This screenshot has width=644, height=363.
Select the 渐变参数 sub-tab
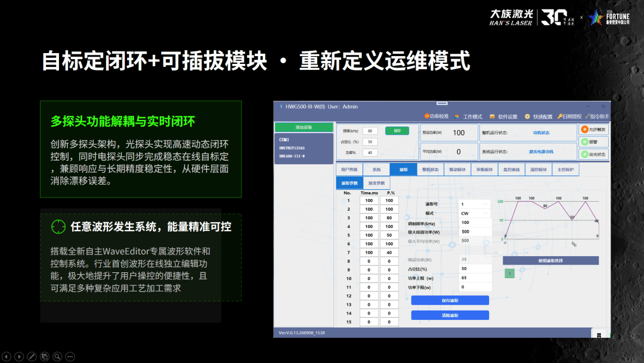point(376,183)
